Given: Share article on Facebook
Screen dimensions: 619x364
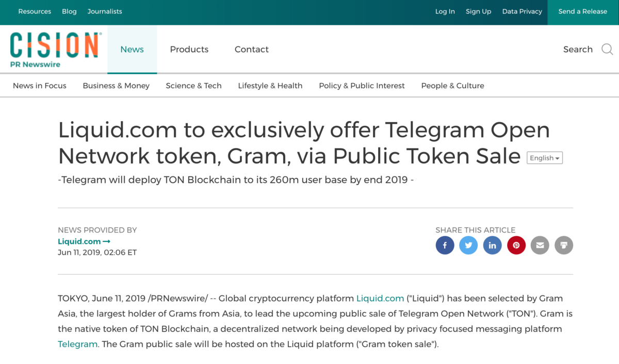Looking at the screenshot, I should click(445, 245).
